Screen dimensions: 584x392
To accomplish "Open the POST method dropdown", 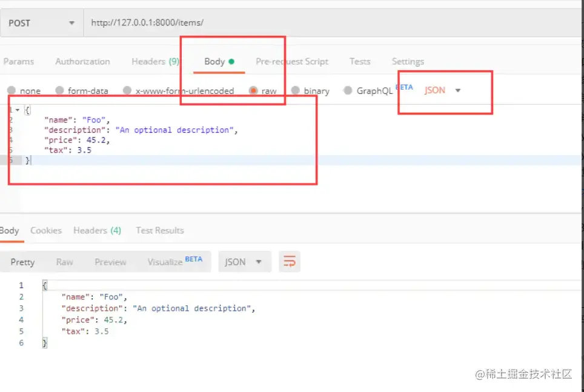I will (42, 23).
